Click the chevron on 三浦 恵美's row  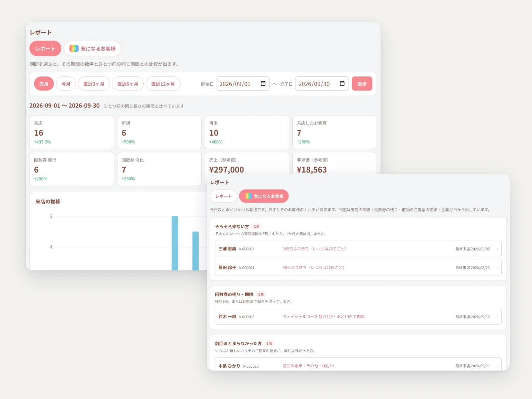pyautogui.click(x=497, y=249)
